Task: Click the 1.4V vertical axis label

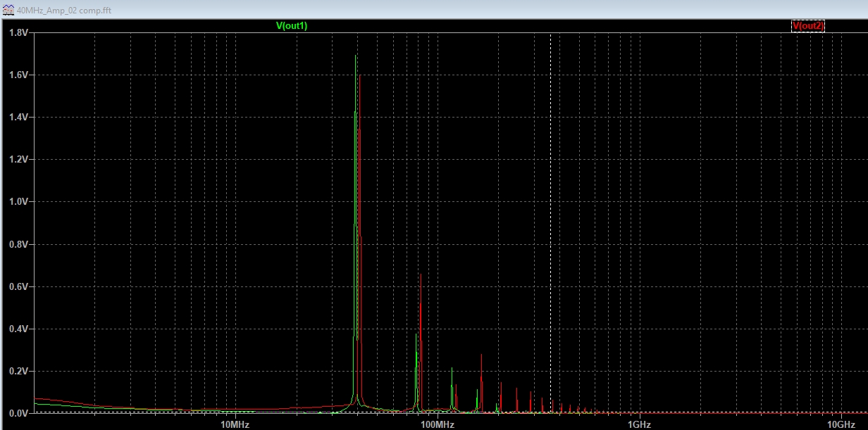Action: [x=18, y=117]
